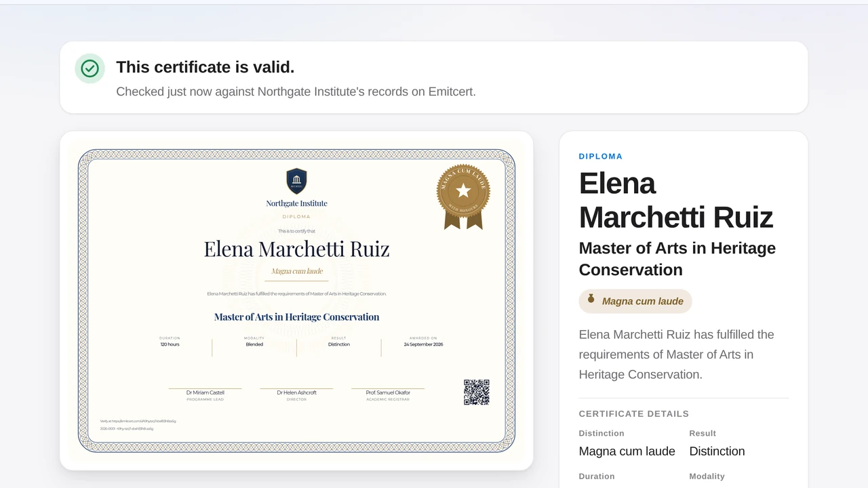The height and width of the screenshot is (488, 868).
Task: Click the "120 hours" duration on the certificate
Action: 170,344
